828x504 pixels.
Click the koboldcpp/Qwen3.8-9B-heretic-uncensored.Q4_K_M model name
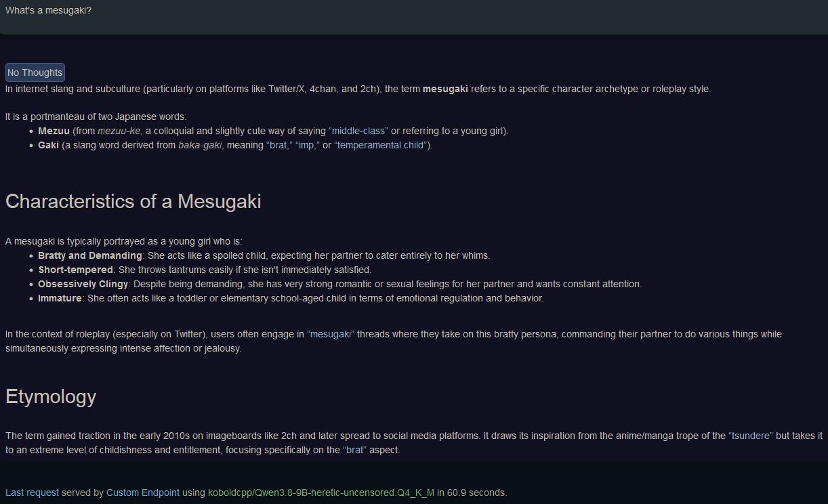(321, 492)
